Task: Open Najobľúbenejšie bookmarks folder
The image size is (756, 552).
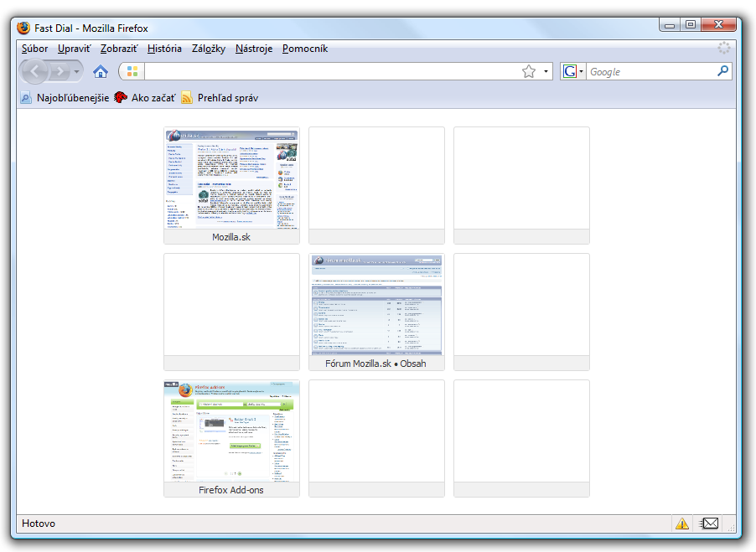Action: pyautogui.click(x=65, y=98)
